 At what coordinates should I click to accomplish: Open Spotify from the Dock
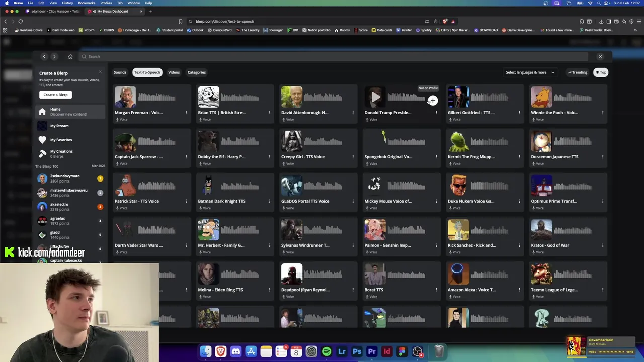pyautogui.click(x=327, y=351)
